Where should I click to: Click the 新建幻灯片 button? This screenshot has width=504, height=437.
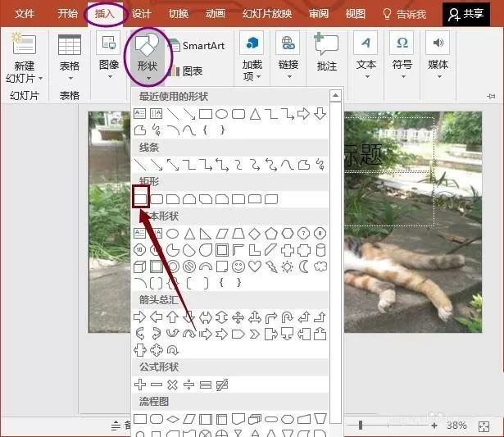click(25, 58)
